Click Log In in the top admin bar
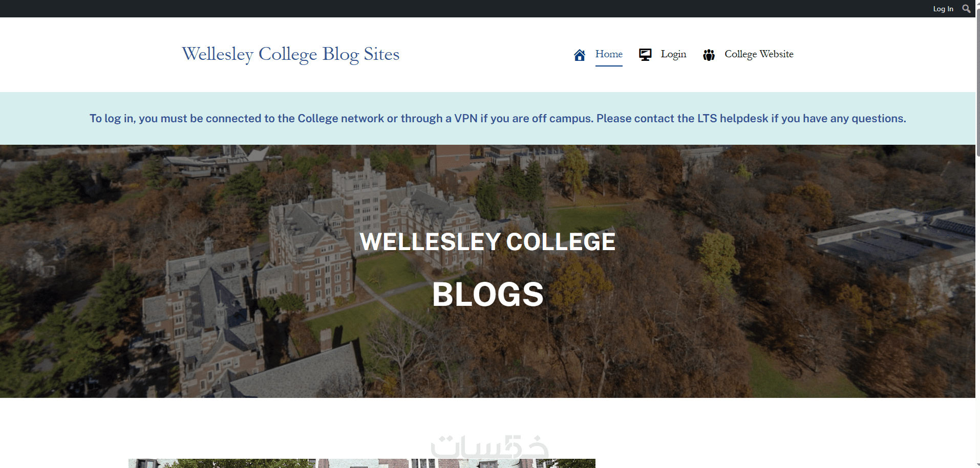The width and height of the screenshot is (980, 468). tap(943, 9)
